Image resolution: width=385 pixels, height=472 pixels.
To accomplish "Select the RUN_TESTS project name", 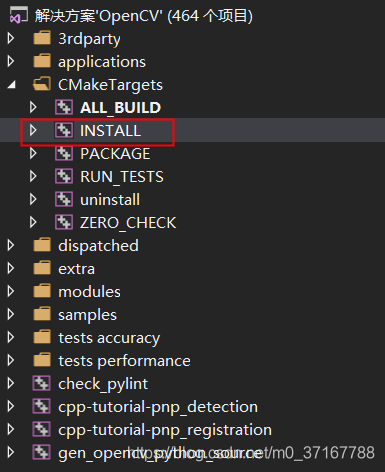I will 122,177.
